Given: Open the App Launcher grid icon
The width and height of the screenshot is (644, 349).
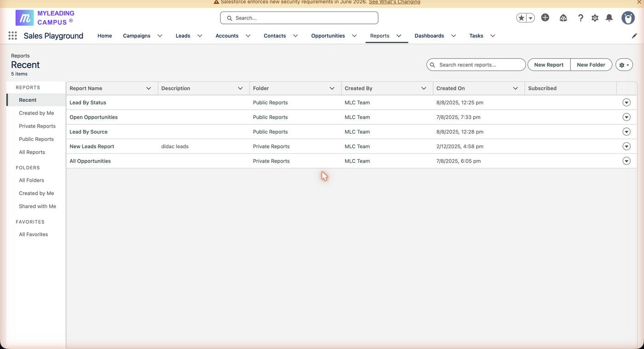Looking at the screenshot, I should (13, 35).
